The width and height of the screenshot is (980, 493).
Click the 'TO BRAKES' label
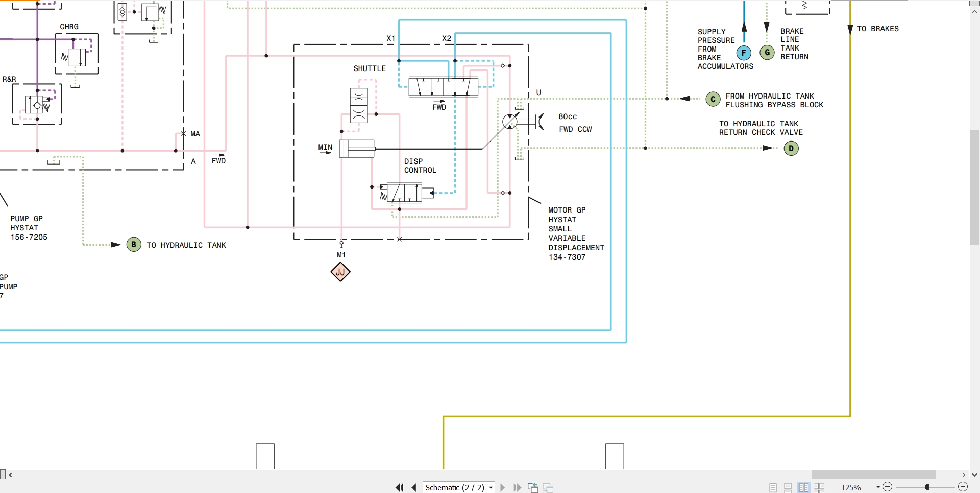[878, 29]
